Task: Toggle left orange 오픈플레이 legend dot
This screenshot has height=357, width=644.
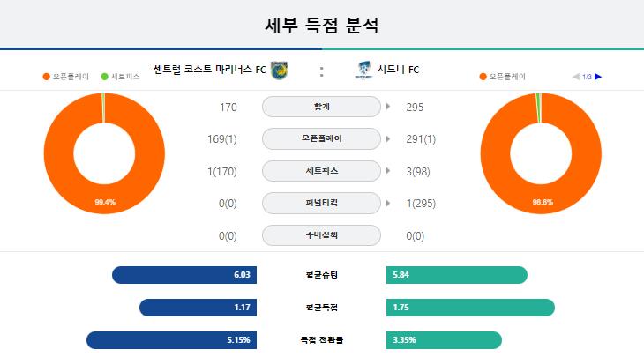Action: pos(47,77)
